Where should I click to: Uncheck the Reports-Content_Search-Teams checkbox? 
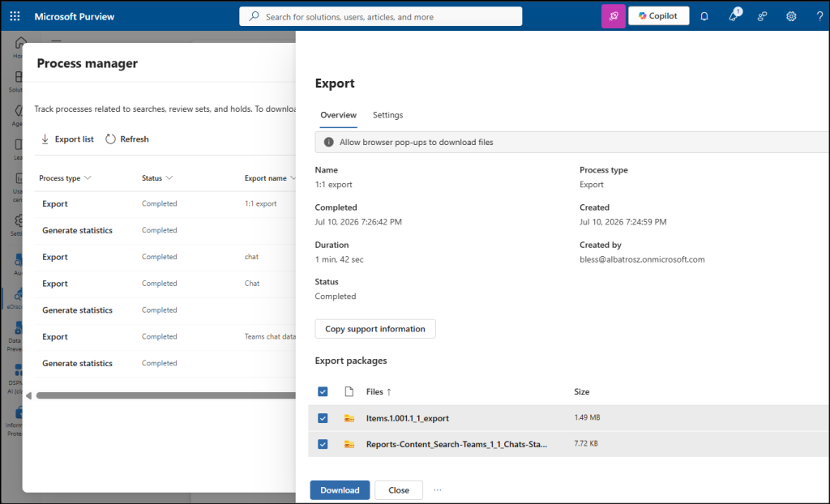(323, 444)
